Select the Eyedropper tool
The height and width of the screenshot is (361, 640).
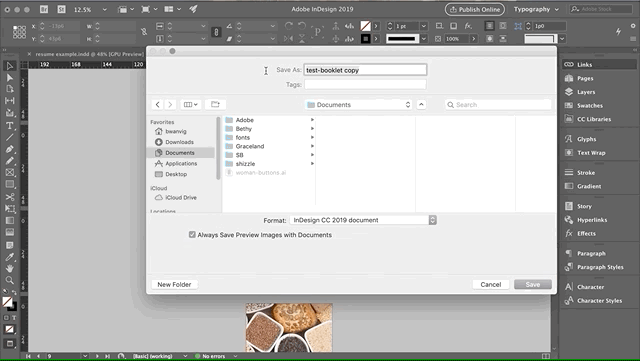point(10,257)
